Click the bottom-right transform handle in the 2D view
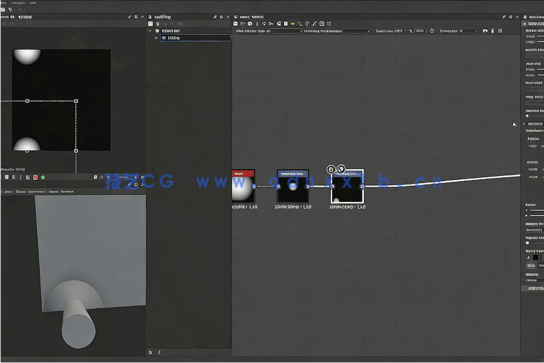The image size is (544, 363). click(x=76, y=151)
